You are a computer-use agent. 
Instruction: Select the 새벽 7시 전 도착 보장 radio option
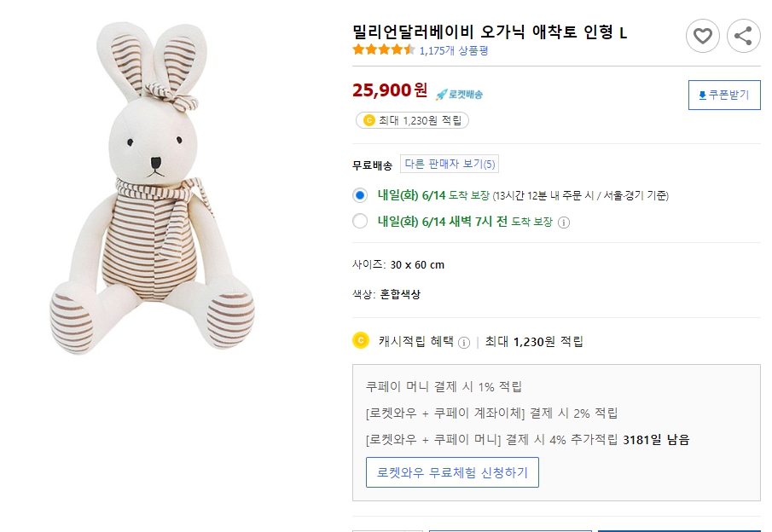point(360,222)
